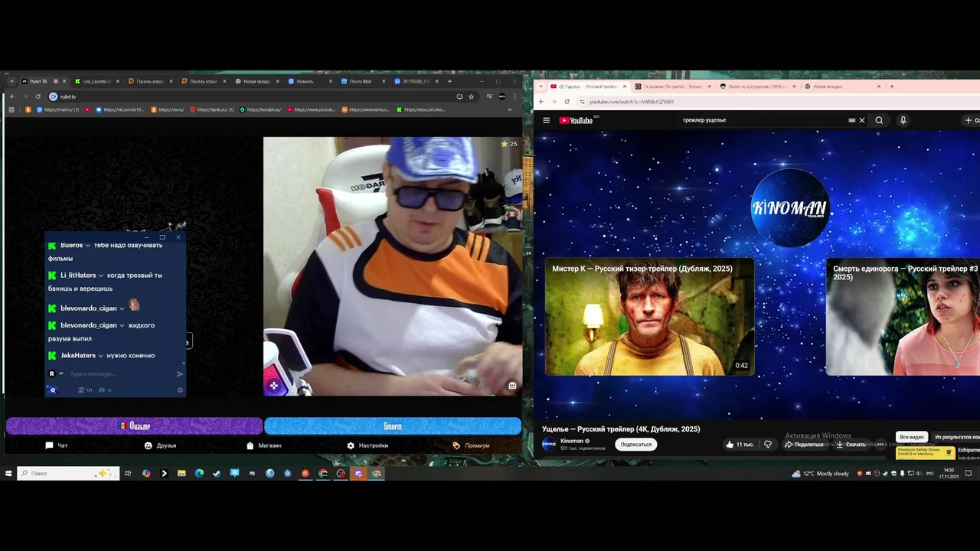
Task: Start YouTube voice search microphone
Action: [x=903, y=120]
